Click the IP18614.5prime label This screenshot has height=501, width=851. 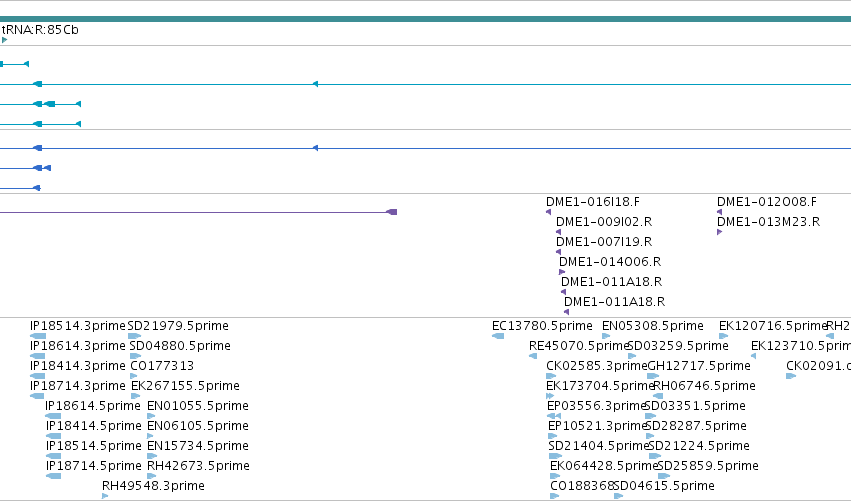coord(92,406)
